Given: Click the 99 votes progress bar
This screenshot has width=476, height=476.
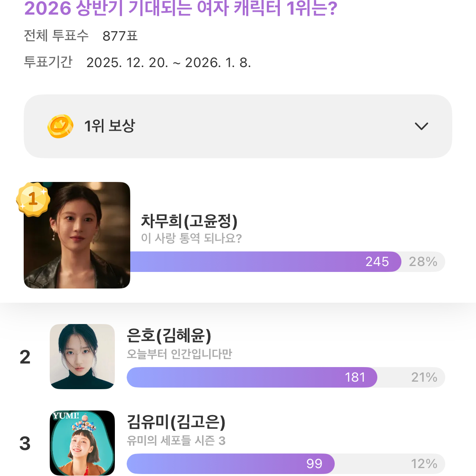Looking at the screenshot, I should (x=231, y=464).
